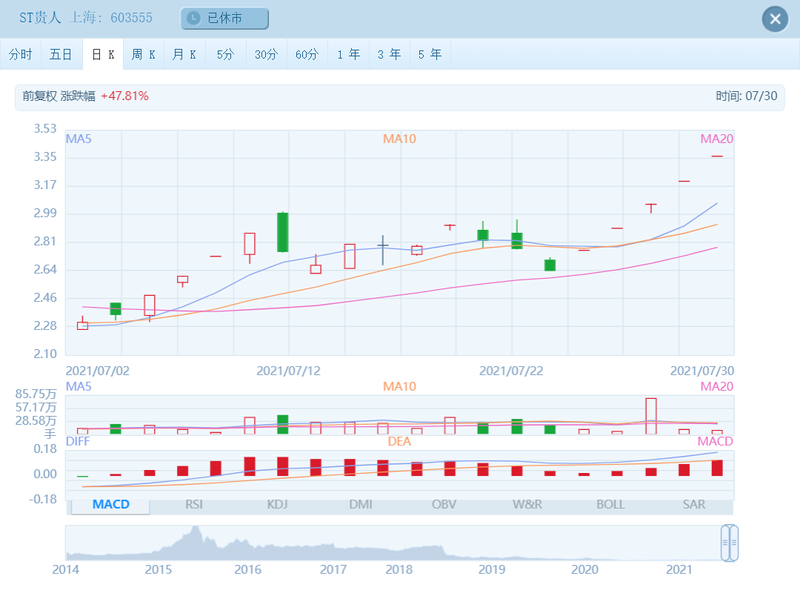The height and width of the screenshot is (599, 800).
Task: Click the 已休市 market status button
Action: click(224, 18)
